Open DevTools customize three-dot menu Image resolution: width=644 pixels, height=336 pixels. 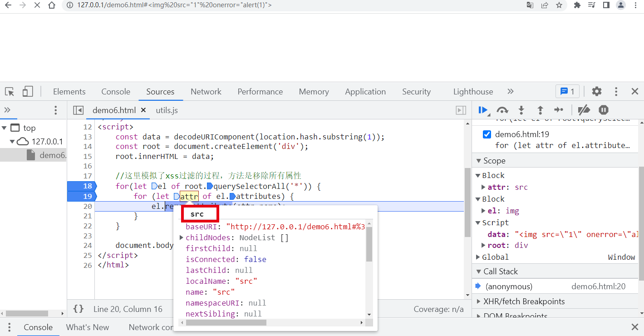point(616,91)
